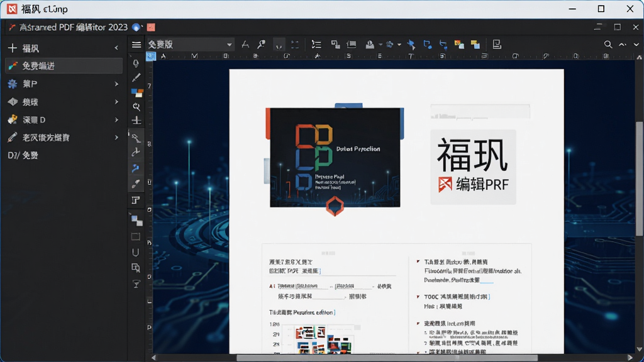Viewport: 644px width, 362px height.
Task: Click the 福玑 编辑PRF logo card in document
Action: [473, 167]
